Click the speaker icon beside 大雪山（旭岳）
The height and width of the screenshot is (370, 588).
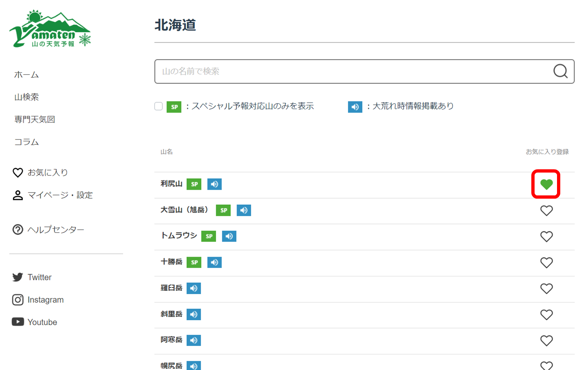pyautogui.click(x=244, y=210)
